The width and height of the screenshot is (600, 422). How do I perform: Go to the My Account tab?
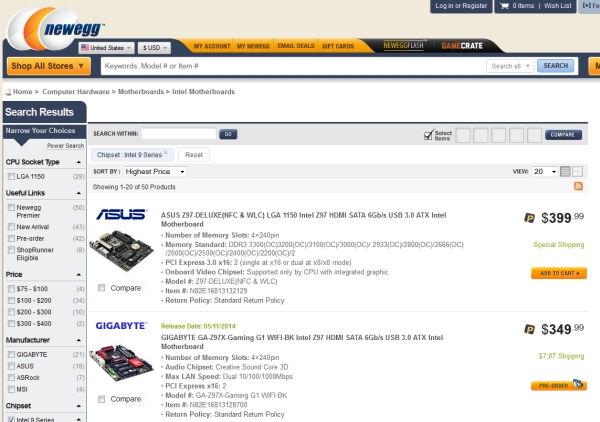(211, 46)
